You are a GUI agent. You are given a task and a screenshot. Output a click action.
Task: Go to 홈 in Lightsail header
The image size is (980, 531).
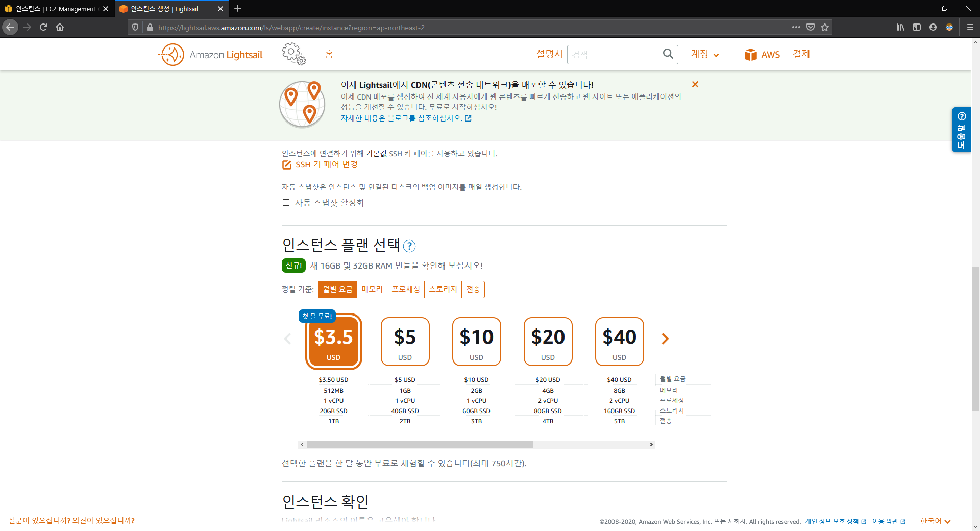click(329, 54)
